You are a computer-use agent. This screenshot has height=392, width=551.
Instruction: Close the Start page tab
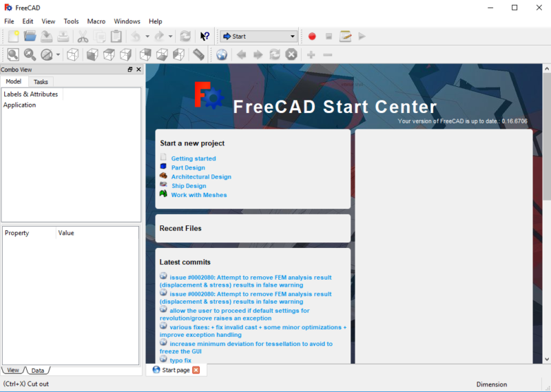[x=196, y=370]
